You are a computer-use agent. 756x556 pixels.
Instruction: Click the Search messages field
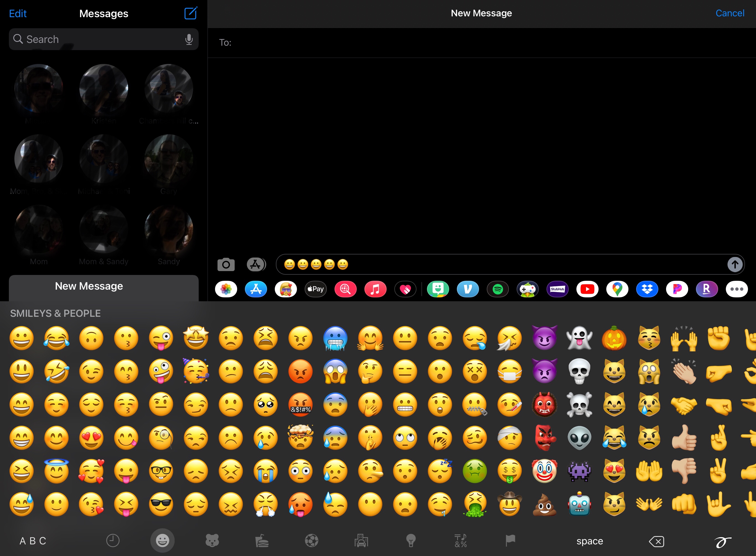pyautogui.click(x=97, y=39)
